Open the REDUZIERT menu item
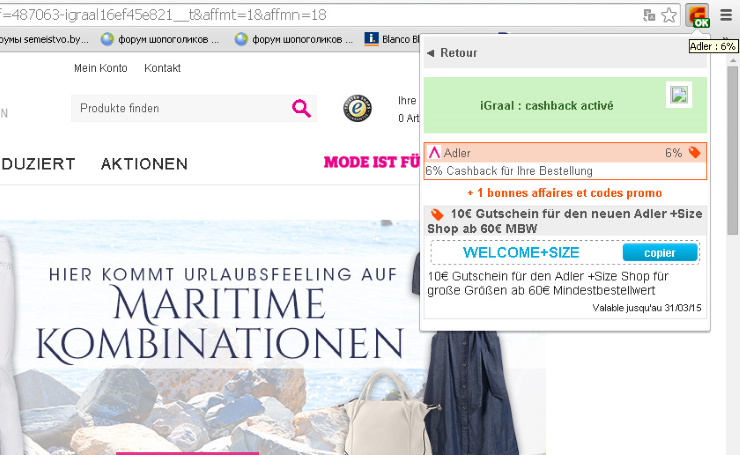 38,164
